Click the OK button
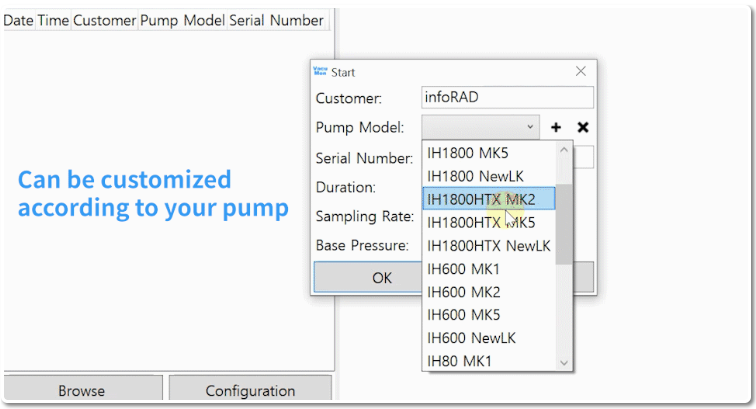Screen dimensions: 756x409 tap(367, 277)
